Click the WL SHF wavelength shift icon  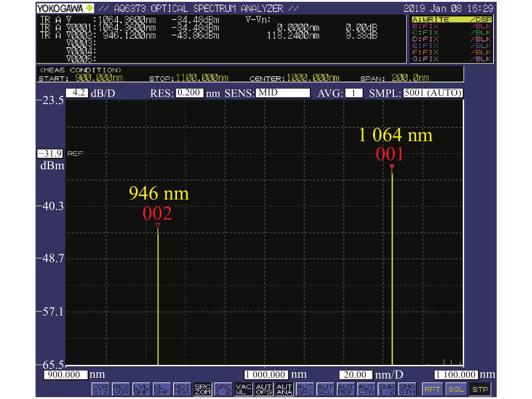tap(161, 389)
